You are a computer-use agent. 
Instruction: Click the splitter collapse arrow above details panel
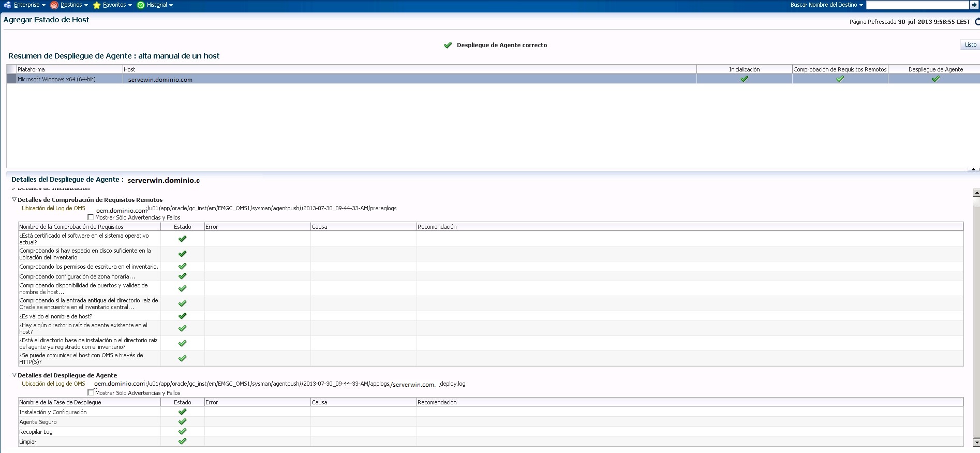973,169
